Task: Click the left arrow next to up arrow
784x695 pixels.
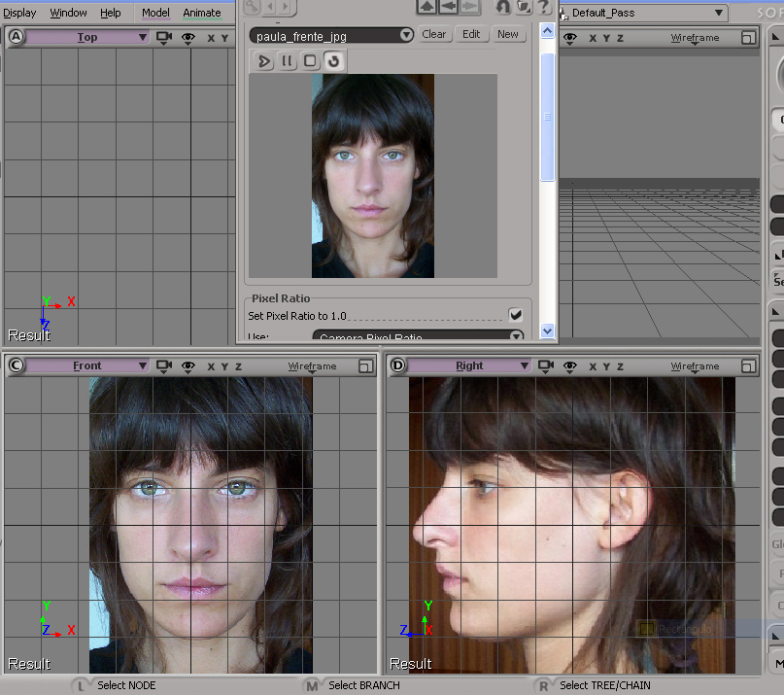Action: pos(449,7)
